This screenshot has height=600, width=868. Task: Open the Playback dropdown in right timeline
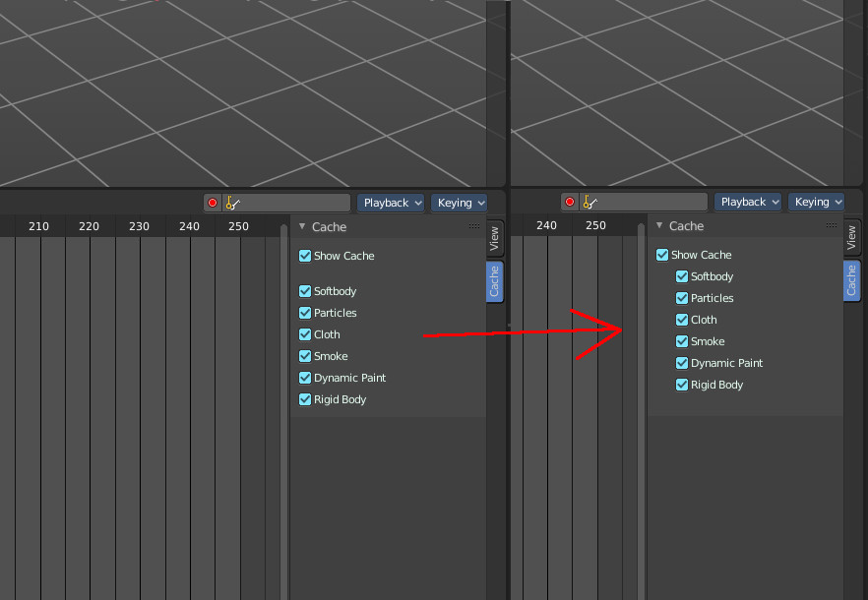point(748,202)
